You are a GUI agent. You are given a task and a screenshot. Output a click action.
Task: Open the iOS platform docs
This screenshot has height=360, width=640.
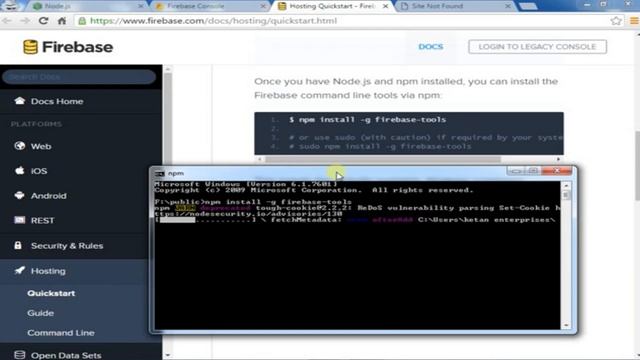coord(39,171)
